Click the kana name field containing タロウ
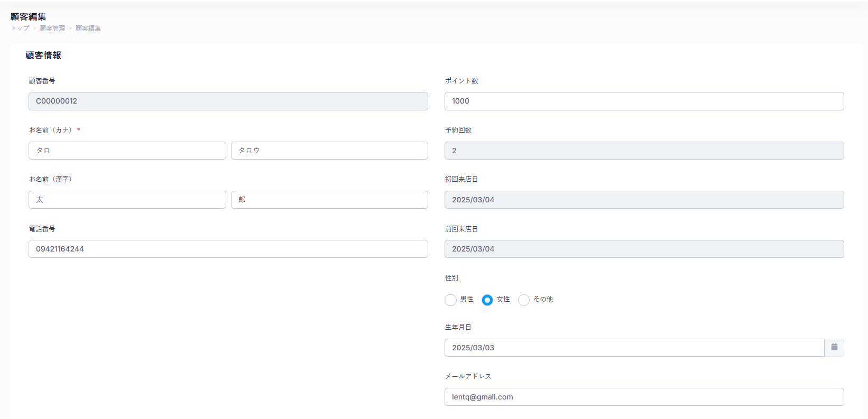 (329, 151)
